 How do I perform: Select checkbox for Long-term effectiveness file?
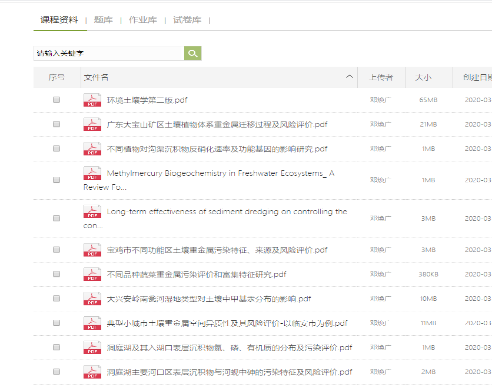(56, 218)
